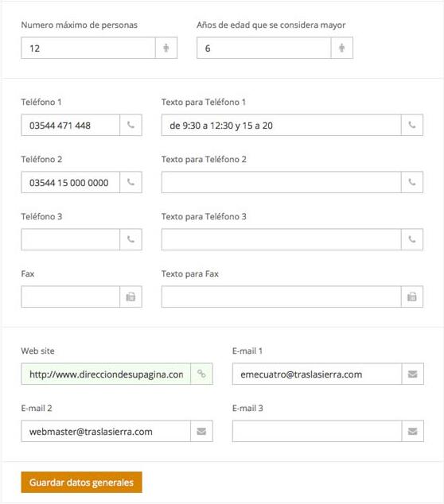Click the phone icon in Texto para Teléfono 3
This screenshot has height=504, width=444.
pos(412,239)
